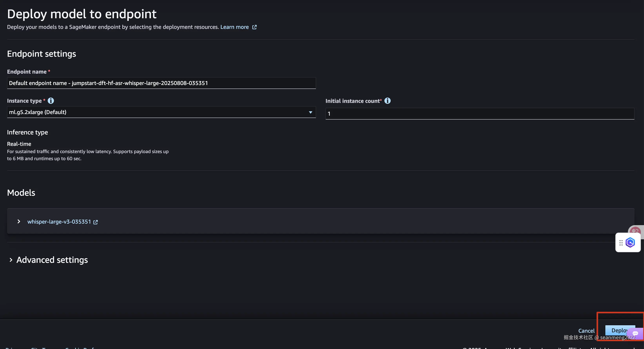Click the external link icon beside Learn more
Viewport: 644px width, 349px height.
[x=254, y=27]
